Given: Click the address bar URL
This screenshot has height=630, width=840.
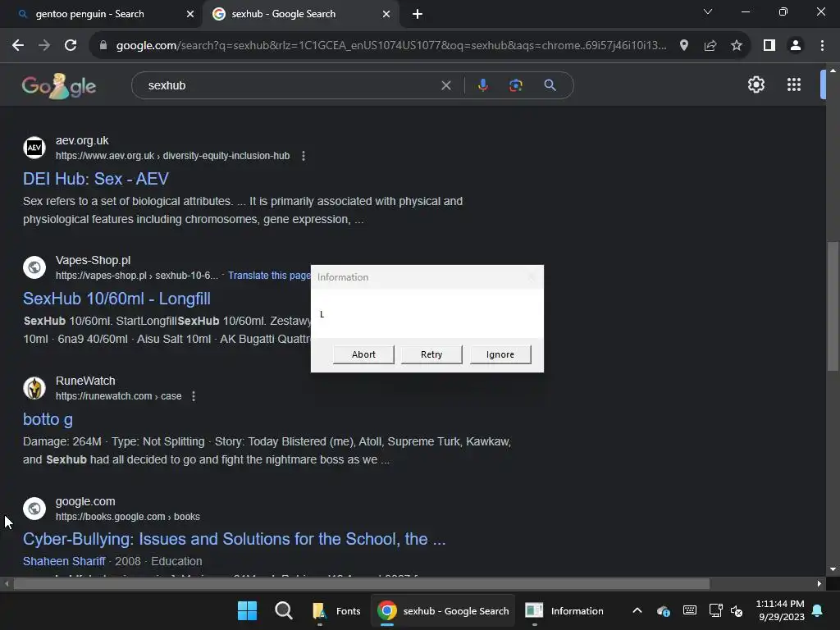Looking at the screenshot, I should (x=391, y=46).
